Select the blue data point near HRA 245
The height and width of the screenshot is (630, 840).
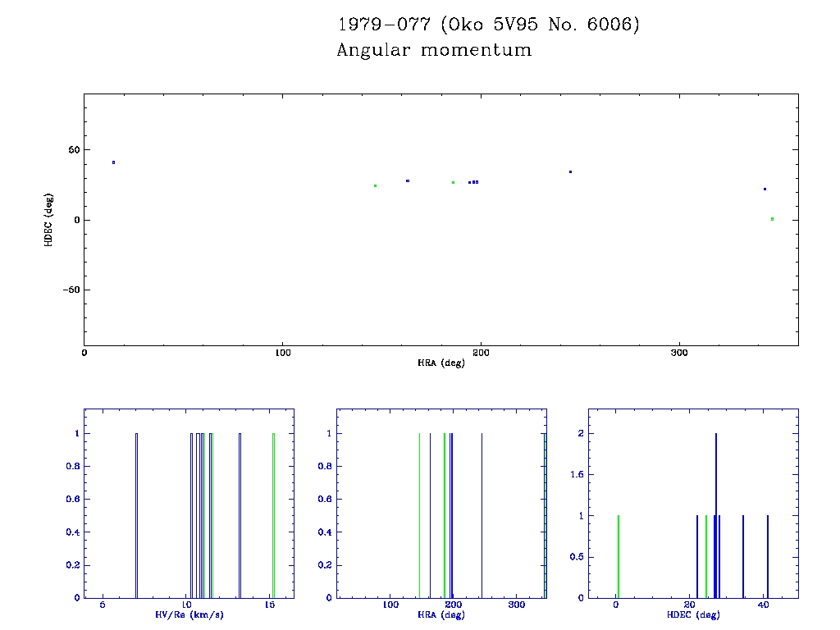click(x=571, y=172)
